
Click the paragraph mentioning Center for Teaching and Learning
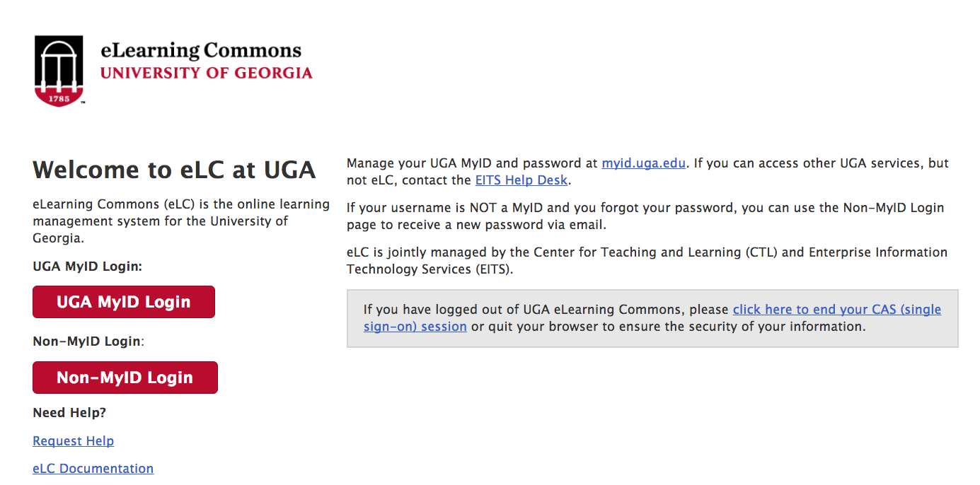[647, 261]
